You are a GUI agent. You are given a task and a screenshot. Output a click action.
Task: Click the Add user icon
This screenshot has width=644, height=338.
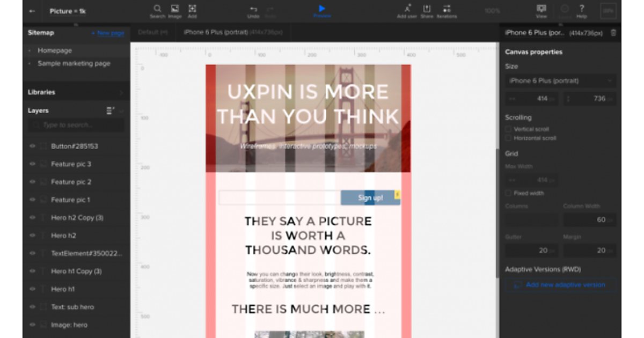click(x=407, y=9)
